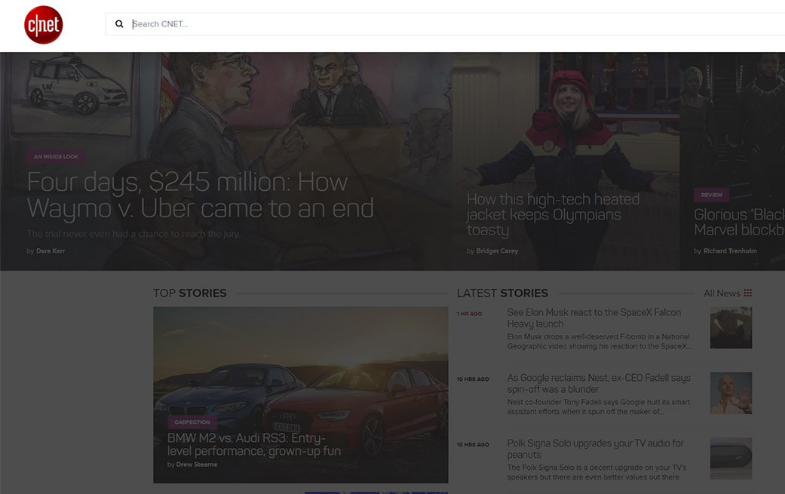Open Elon Musk SpaceX Falcon Heavy story
This screenshot has height=494, width=785.
point(594,318)
